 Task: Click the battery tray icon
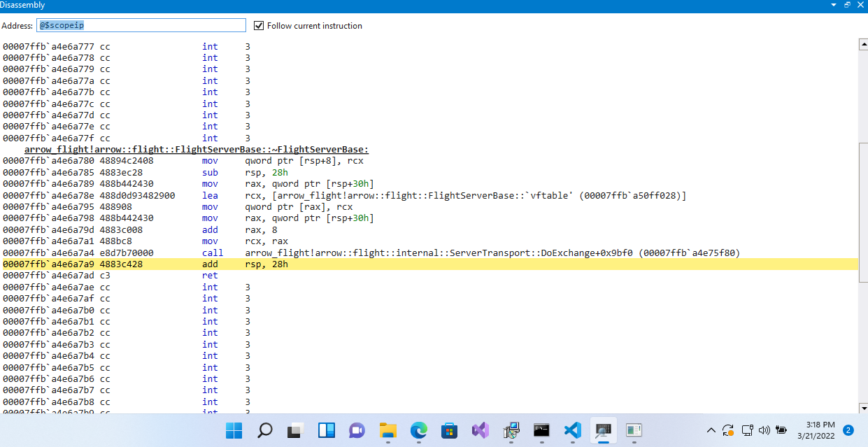click(782, 430)
